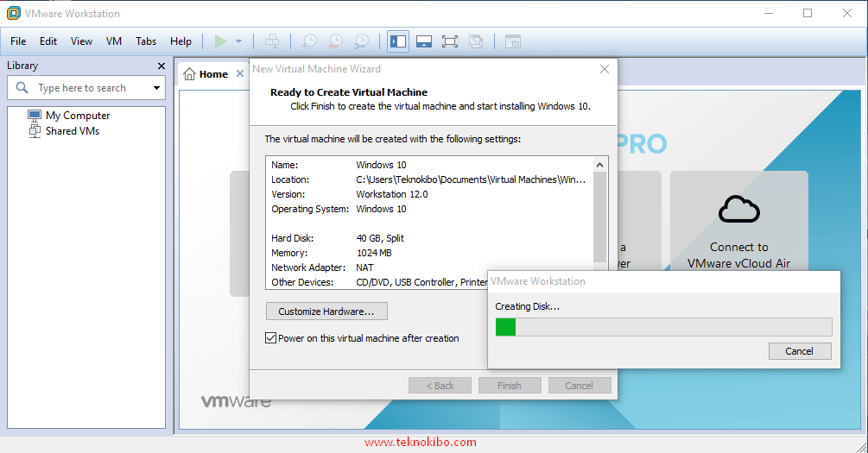Toggle the thumbnail bar toolbar icon
868x453 pixels.
point(424,41)
